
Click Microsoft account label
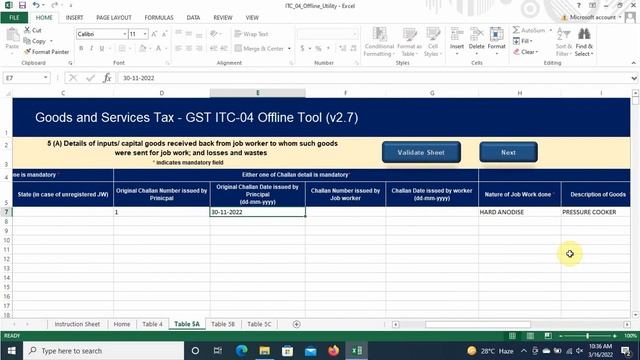593,18
